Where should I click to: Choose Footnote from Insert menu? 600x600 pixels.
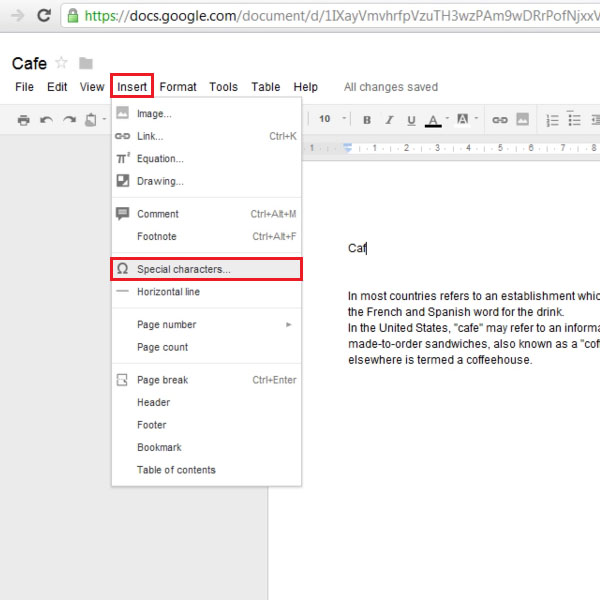coord(207,236)
